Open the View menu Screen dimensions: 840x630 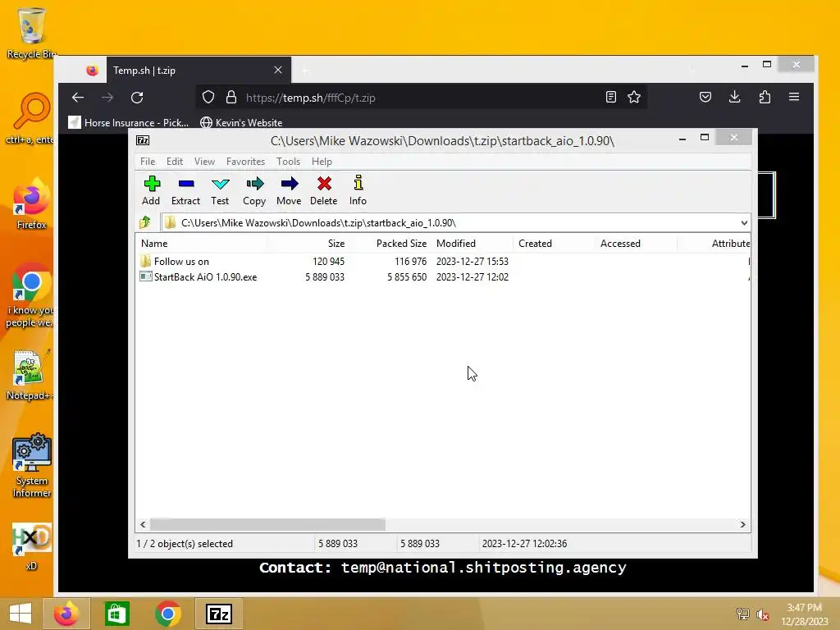coord(204,162)
